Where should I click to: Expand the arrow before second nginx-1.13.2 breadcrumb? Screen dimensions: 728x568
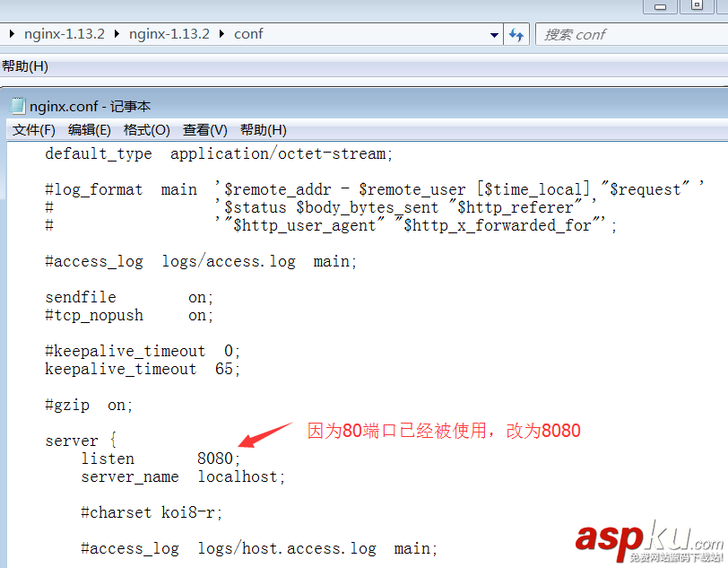pyautogui.click(x=117, y=33)
